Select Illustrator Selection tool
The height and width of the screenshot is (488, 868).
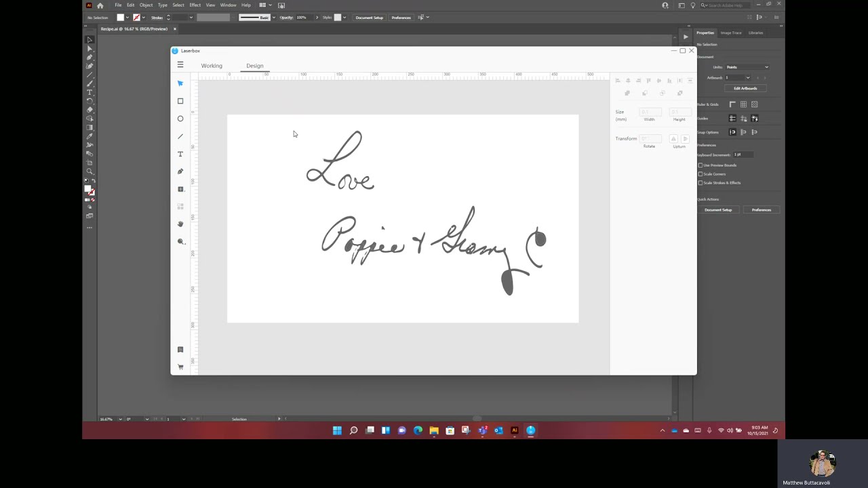click(x=89, y=39)
